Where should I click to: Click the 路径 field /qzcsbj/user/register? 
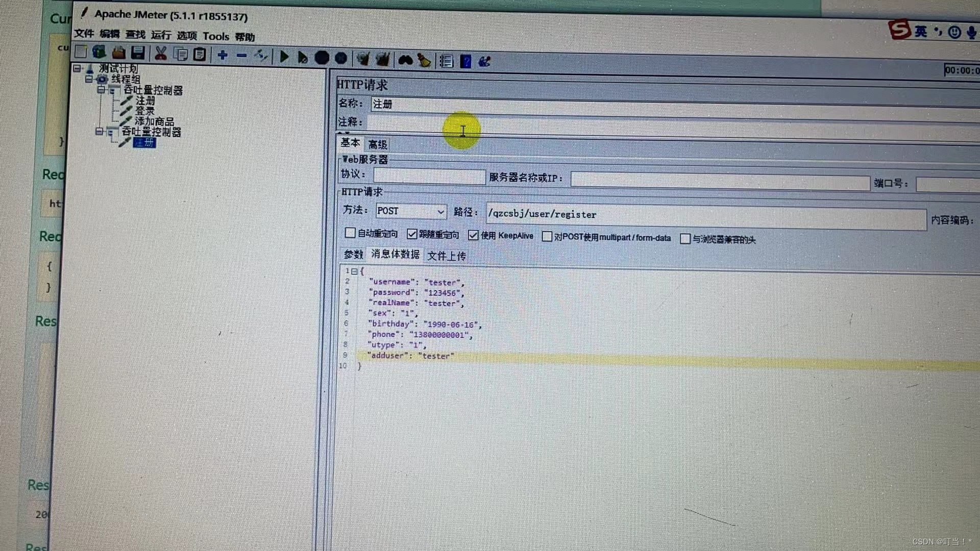point(706,216)
